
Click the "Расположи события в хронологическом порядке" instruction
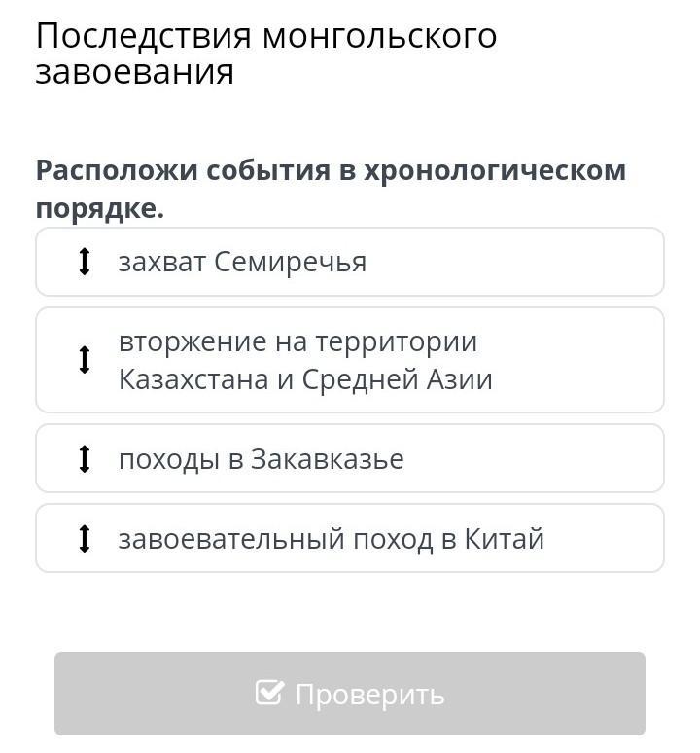coord(331,189)
